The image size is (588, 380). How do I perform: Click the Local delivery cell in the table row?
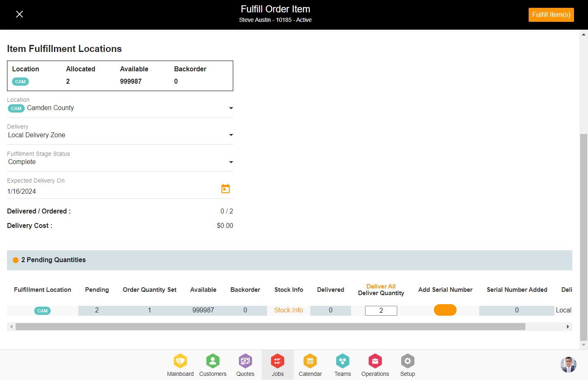coord(563,310)
